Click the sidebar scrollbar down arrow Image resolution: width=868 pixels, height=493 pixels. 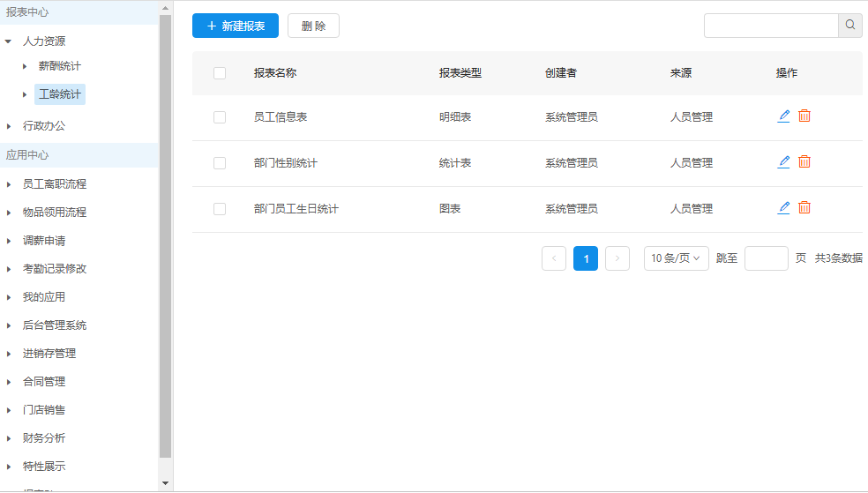[165, 483]
